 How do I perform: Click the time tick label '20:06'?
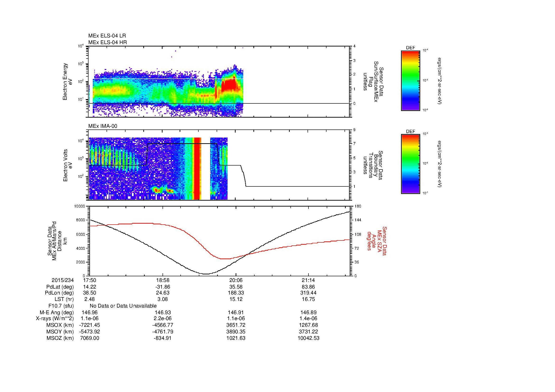coord(236,280)
